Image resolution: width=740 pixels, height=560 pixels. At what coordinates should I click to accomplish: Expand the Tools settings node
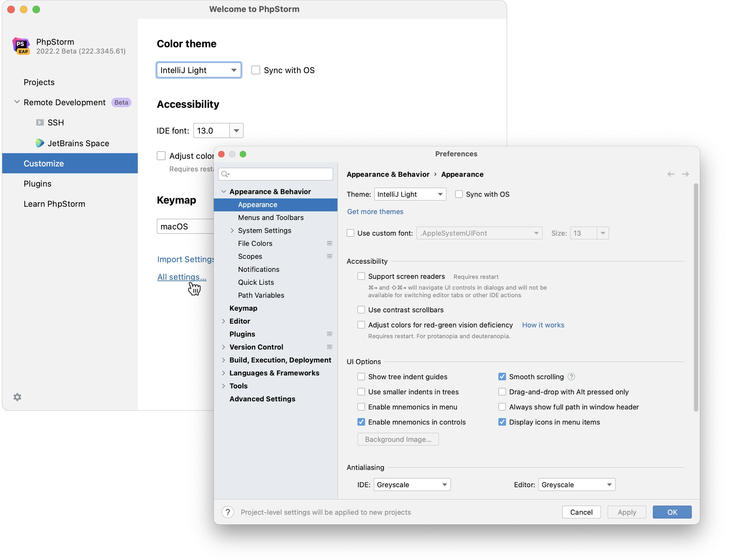pyautogui.click(x=224, y=386)
